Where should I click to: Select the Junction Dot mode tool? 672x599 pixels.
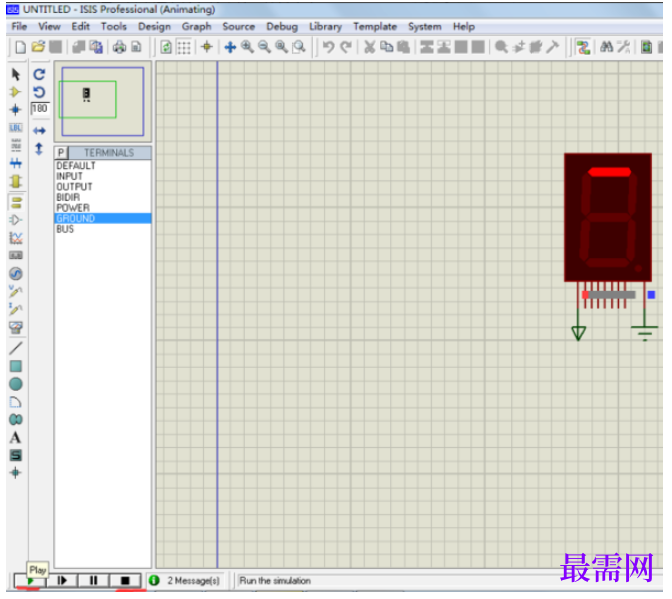(x=16, y=110)
